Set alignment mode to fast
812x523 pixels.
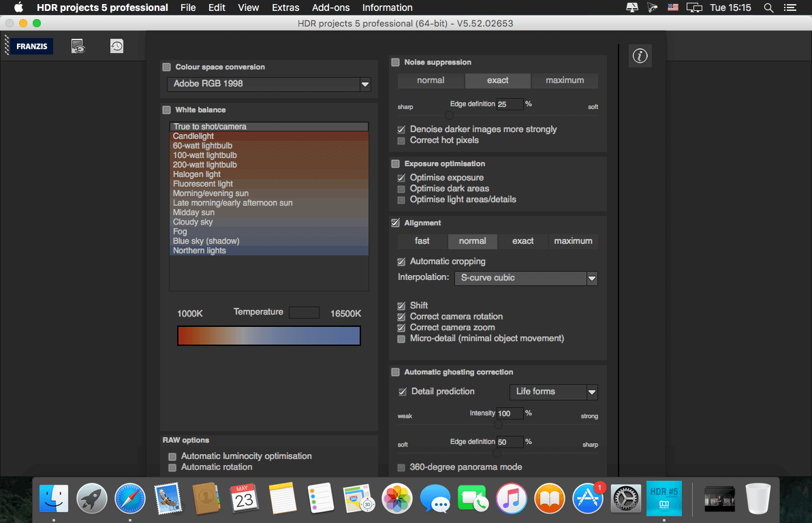422,241
